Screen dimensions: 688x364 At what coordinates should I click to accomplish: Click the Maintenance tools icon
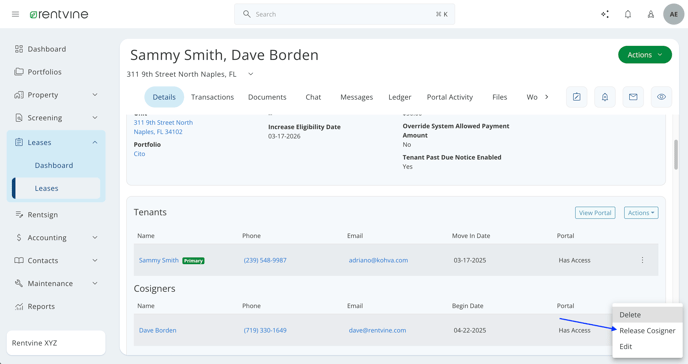18,283
